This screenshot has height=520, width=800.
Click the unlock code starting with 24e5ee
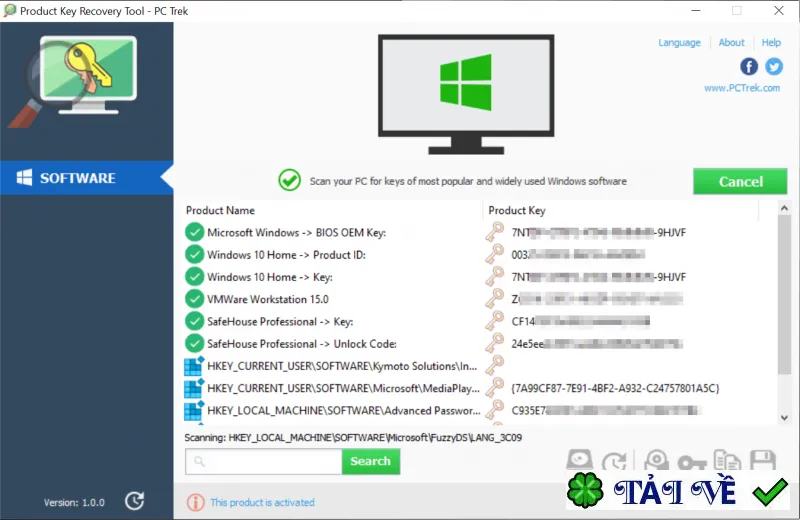597,344
